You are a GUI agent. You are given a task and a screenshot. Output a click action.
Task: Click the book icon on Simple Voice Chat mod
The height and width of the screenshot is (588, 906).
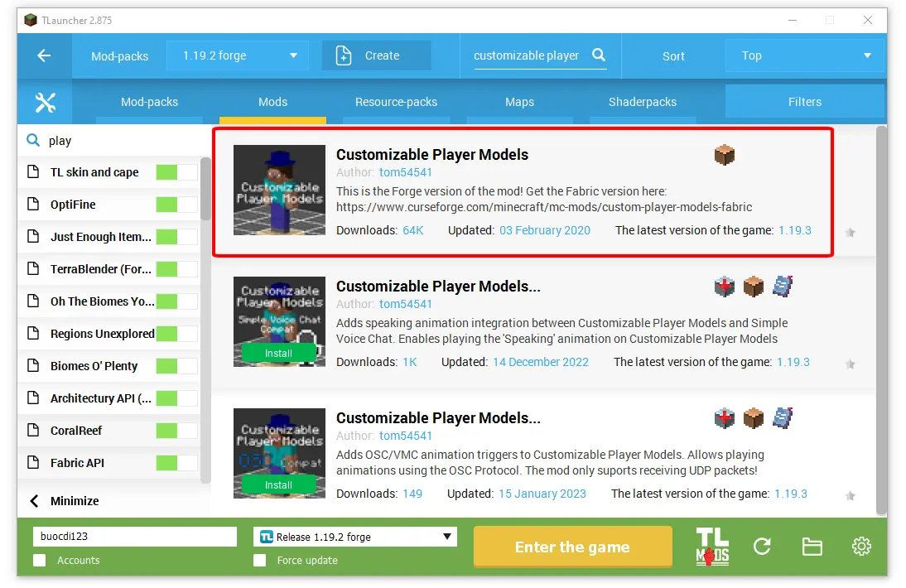[783, 286]
